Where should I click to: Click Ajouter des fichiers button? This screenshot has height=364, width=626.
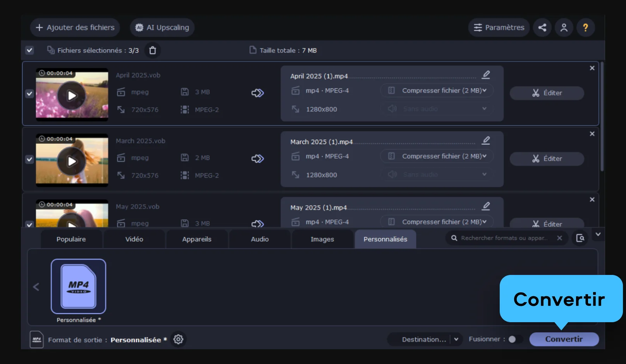[75, 27]
